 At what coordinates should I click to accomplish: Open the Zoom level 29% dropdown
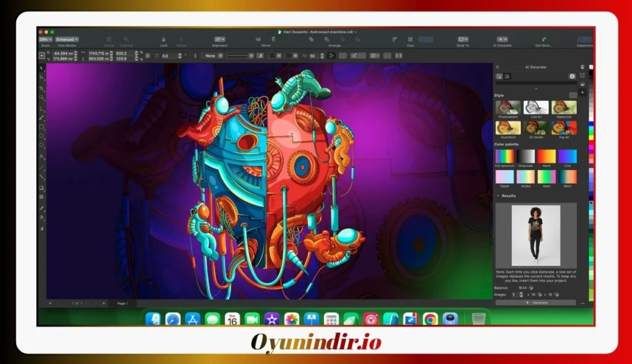[46, 39]
